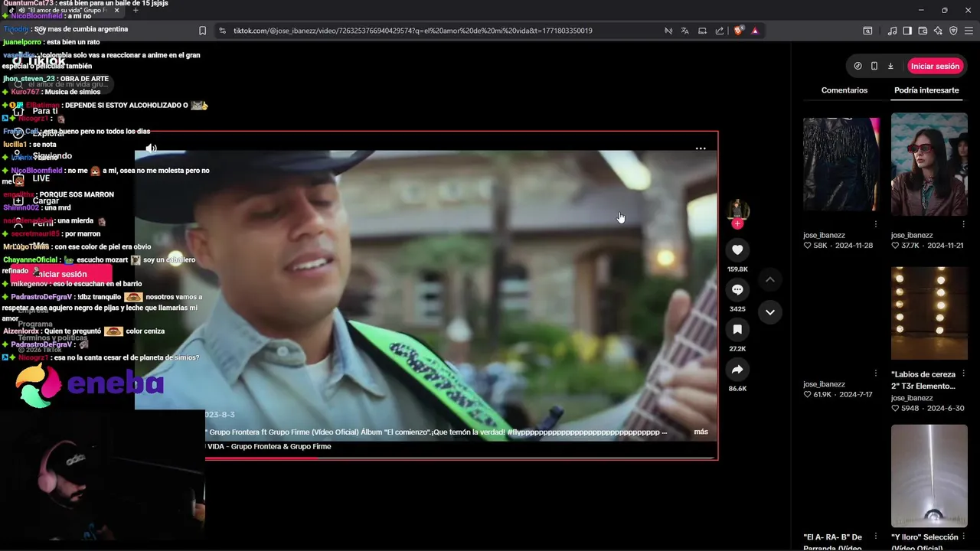Screen dimensions: 980x551
Task: Switch to the Comentarios tab
Action: coord(844,90)
